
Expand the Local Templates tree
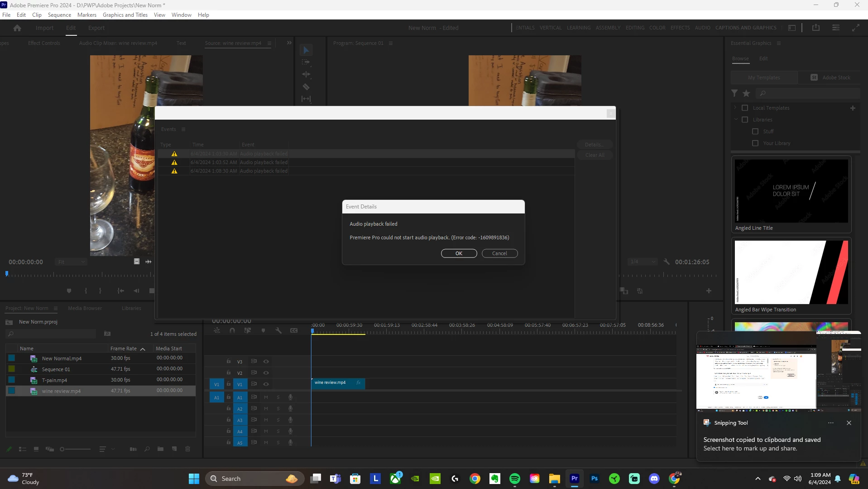735,108
